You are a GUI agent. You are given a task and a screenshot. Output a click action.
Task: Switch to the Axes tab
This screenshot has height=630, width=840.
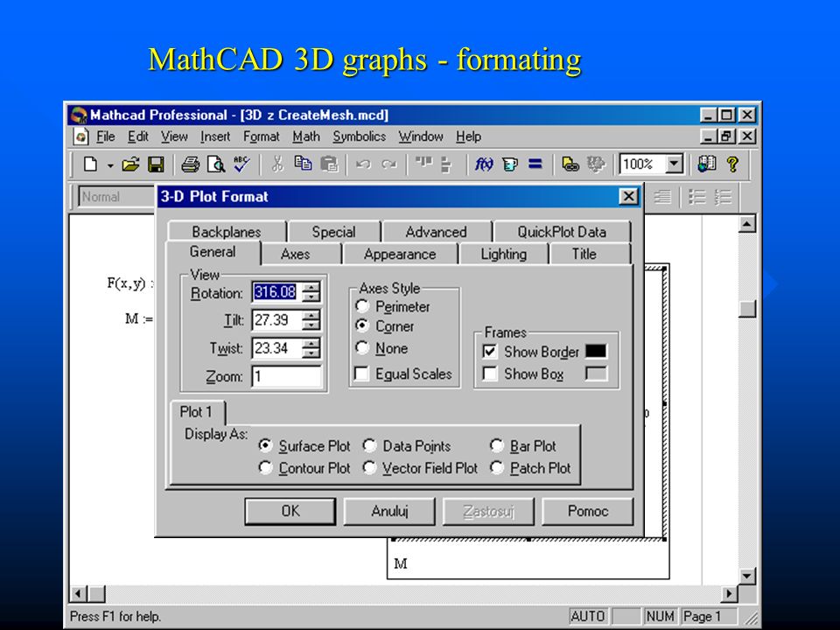point(295,254)
